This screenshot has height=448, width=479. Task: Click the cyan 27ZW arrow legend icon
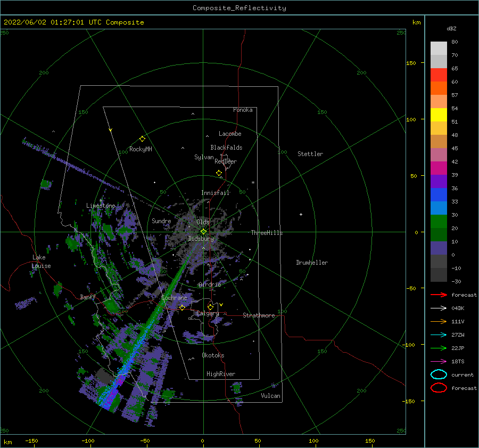click(439, 335)
